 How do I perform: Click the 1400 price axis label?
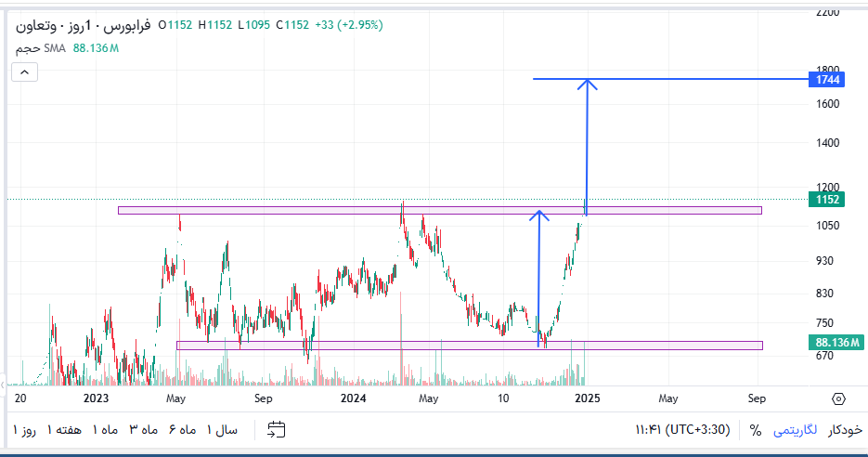pyautogui.click(x=827, y=142)
